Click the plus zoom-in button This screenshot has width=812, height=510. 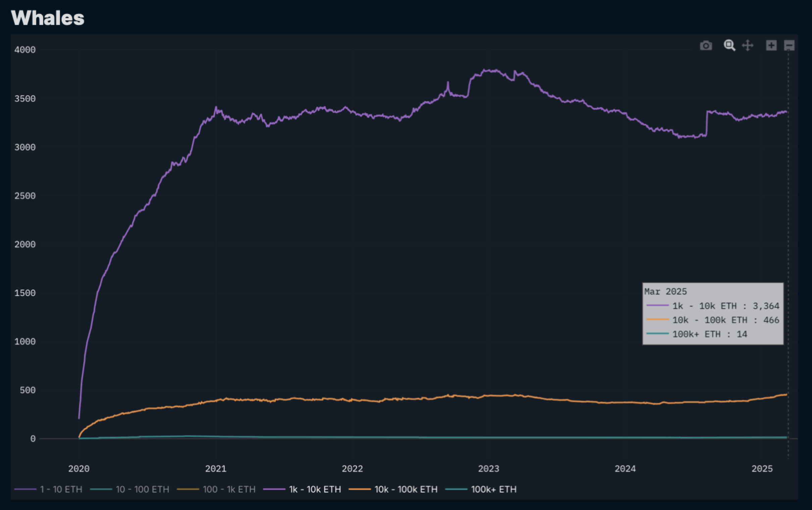click(x=771, y=45)
